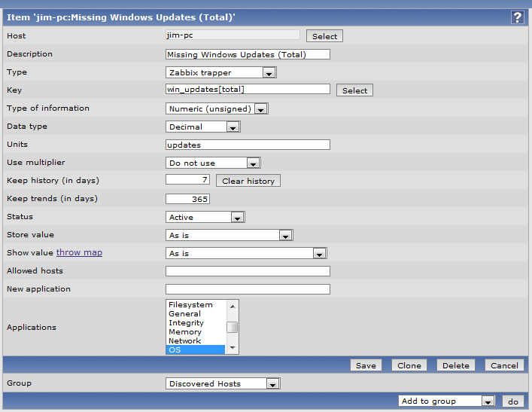This screenshot has height=412, width=532.
Task: Click the Units input field
Action: click(x=248, y=145)
